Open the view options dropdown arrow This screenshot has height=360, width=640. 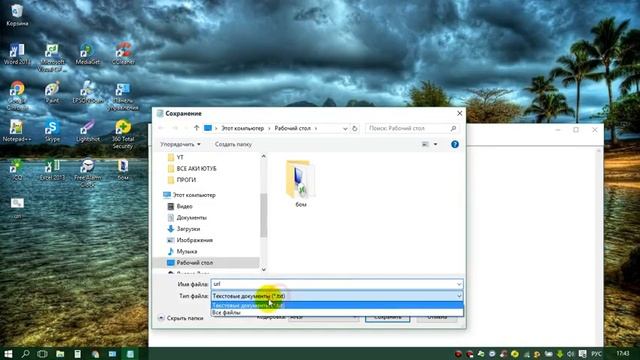pos(436,144)
